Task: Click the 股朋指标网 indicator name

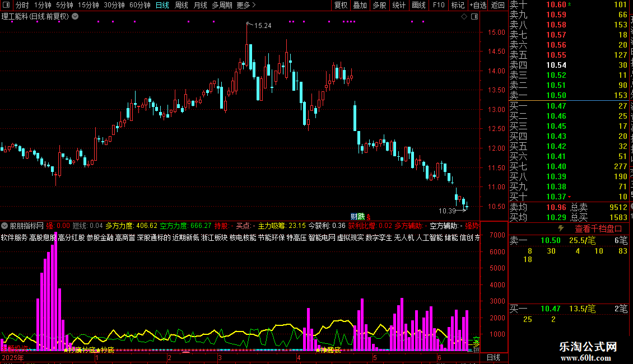Action: click(27, 226)
